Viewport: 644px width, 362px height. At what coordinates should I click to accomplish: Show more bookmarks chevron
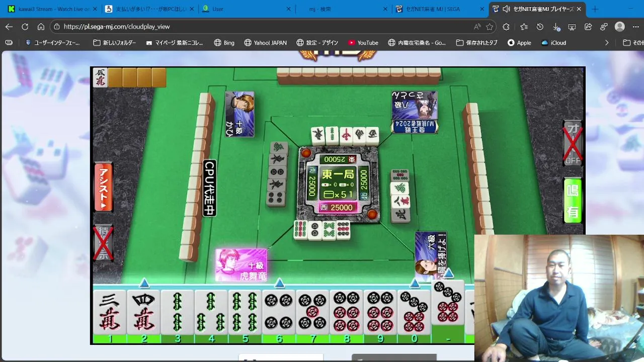(x=606, y=43)
